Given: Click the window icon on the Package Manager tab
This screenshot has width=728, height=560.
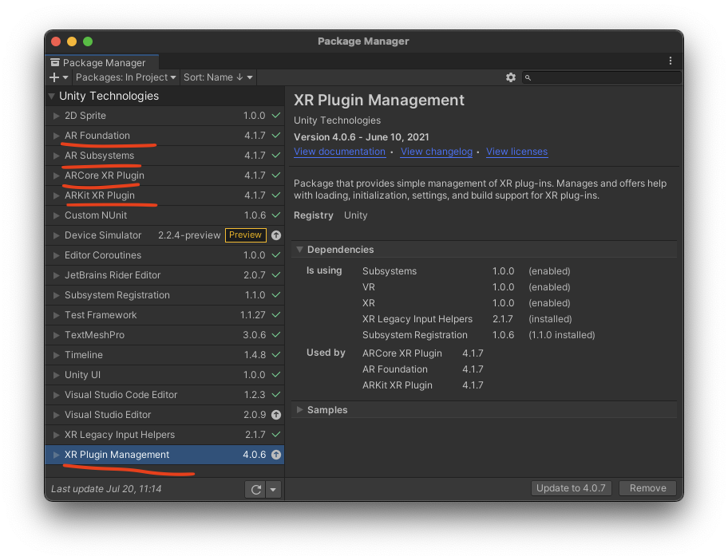Looking at the screenshot, I should point(54,61).
